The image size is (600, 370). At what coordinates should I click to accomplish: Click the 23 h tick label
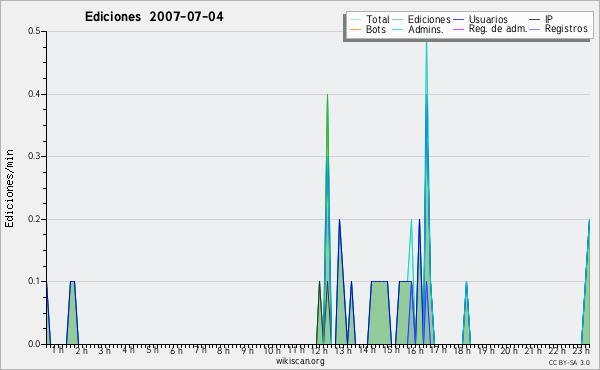(581, 350)
